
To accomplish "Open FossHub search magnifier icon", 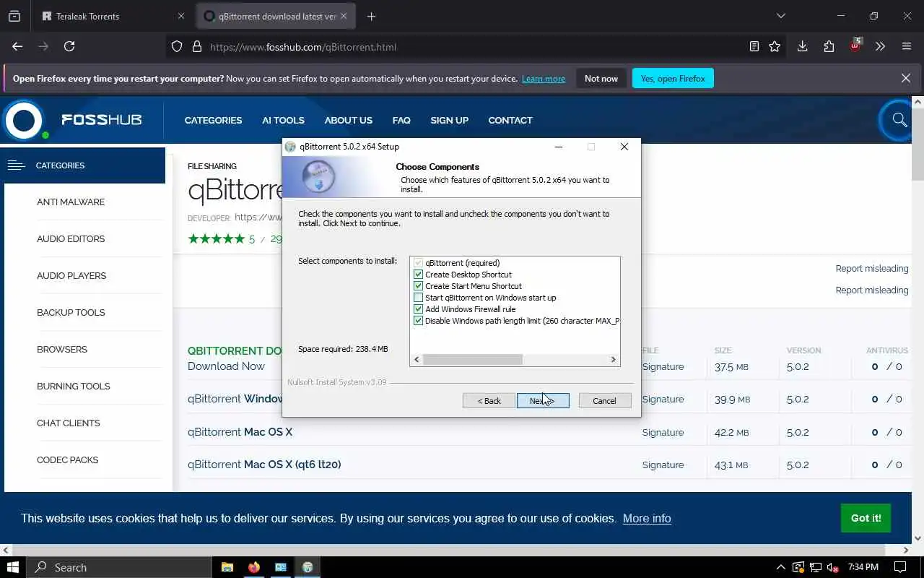I will [x=899, y=120].
